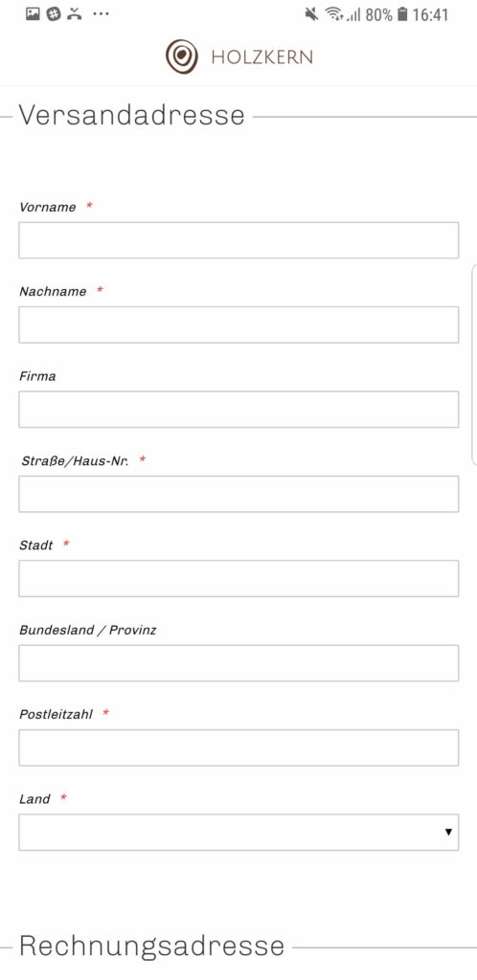Screen dimensions: 477x980
Task: Tap the missed call icon in status bar
Action: [75, 13]
